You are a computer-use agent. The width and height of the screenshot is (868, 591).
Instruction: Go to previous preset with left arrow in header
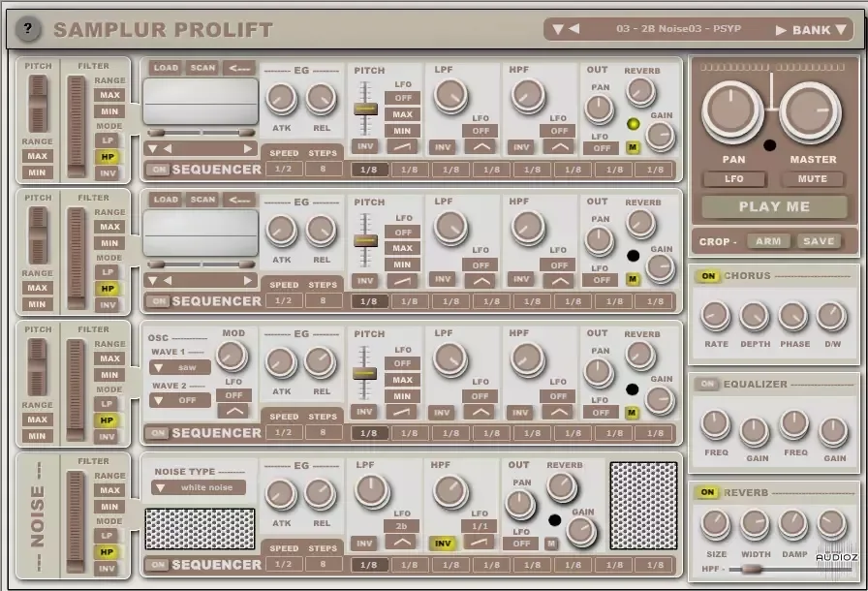coord(573,29)
